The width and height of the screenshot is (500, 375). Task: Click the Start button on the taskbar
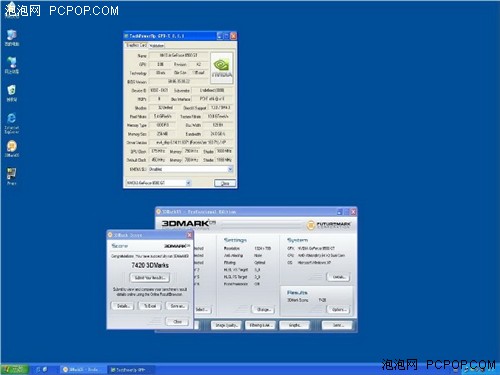pos(15,369)
